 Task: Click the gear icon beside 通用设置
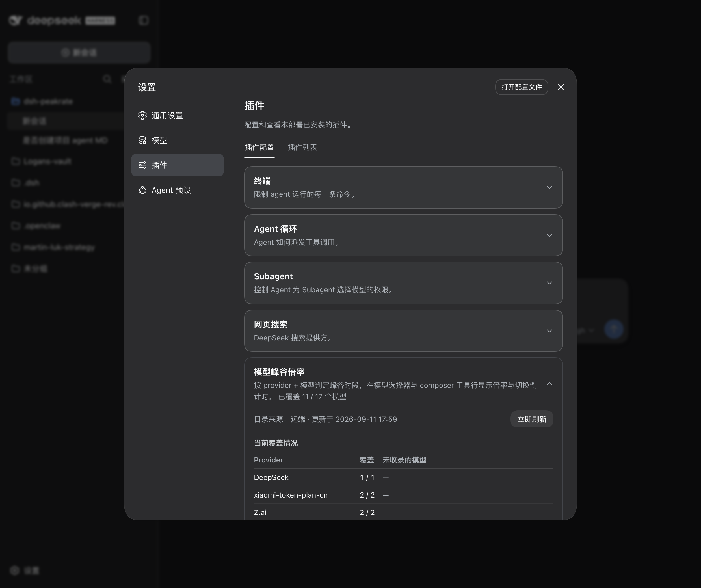[x=142, y=116]
